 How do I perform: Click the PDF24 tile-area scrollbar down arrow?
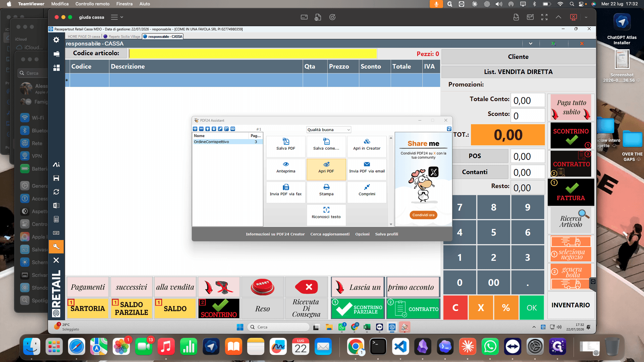[x=391, y=224]
